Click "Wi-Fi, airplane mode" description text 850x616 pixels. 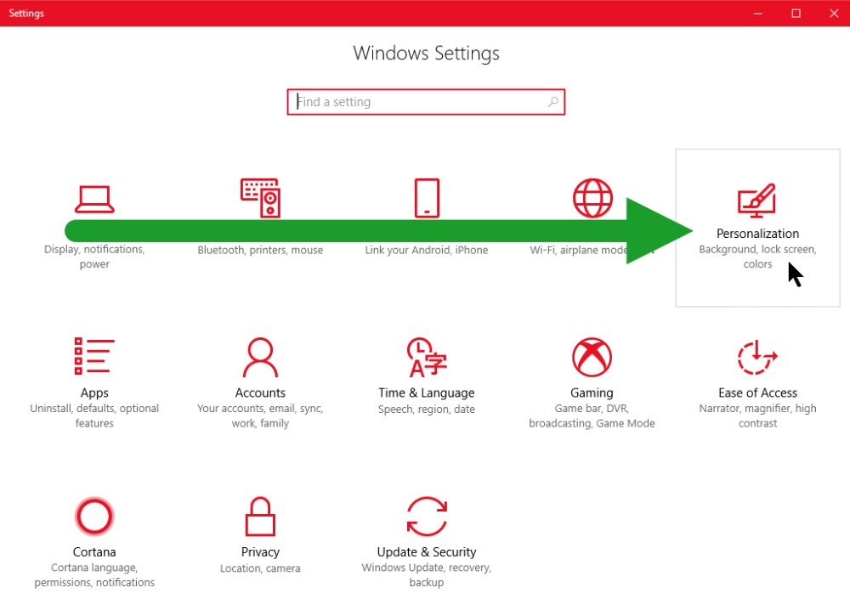579,250
